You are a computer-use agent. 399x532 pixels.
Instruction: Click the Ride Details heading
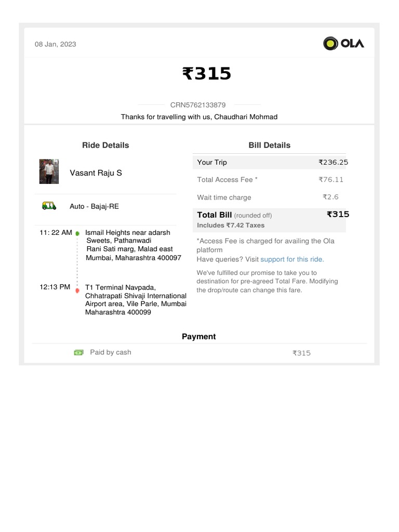coord(105,145)
